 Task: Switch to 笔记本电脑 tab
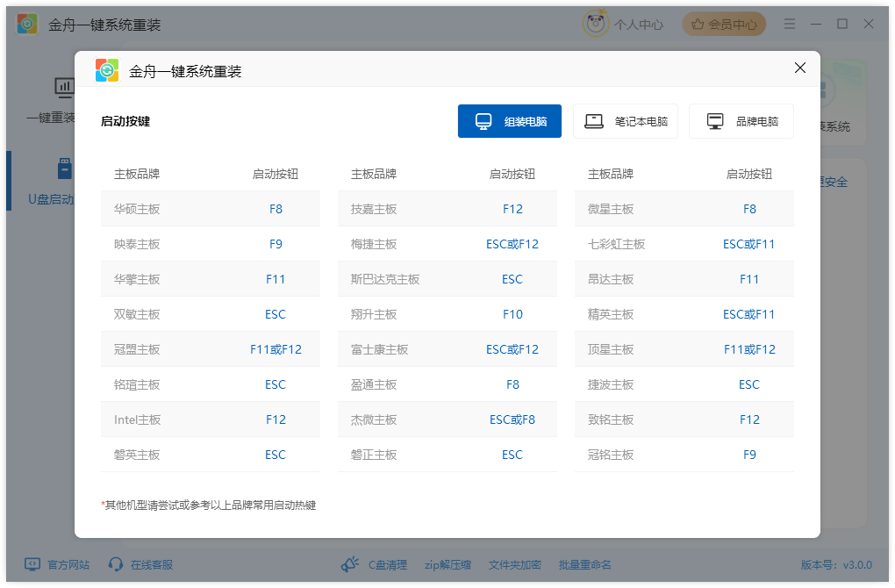(626, 121)
